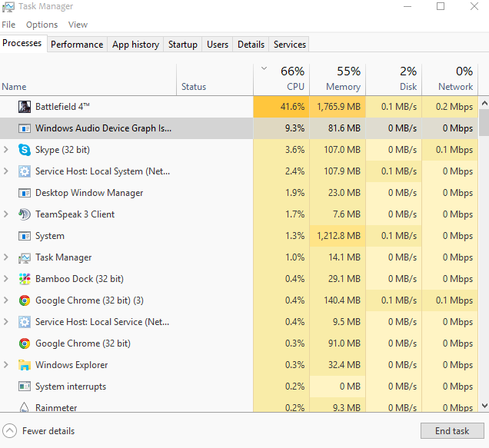Click the Skype process icon
Screen dimensions: 489x448
[25, 150]
